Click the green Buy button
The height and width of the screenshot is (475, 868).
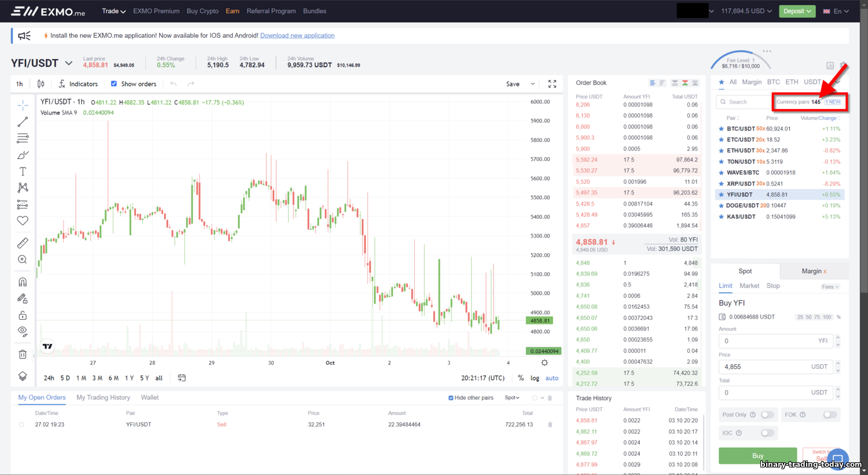757,456
